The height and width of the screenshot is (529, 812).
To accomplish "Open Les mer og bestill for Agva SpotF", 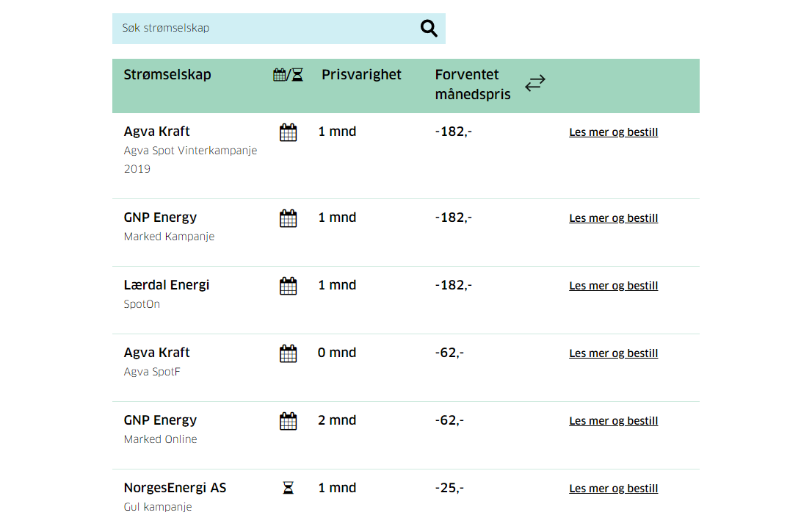I will [x=613, y=353].
